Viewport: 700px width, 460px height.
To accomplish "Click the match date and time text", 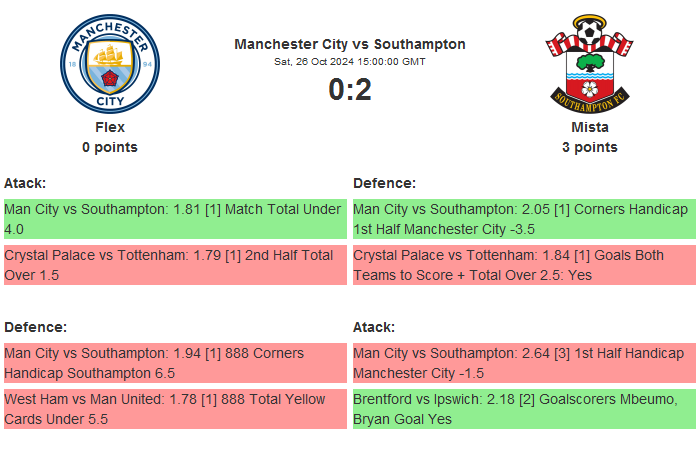I will (350, 61).
